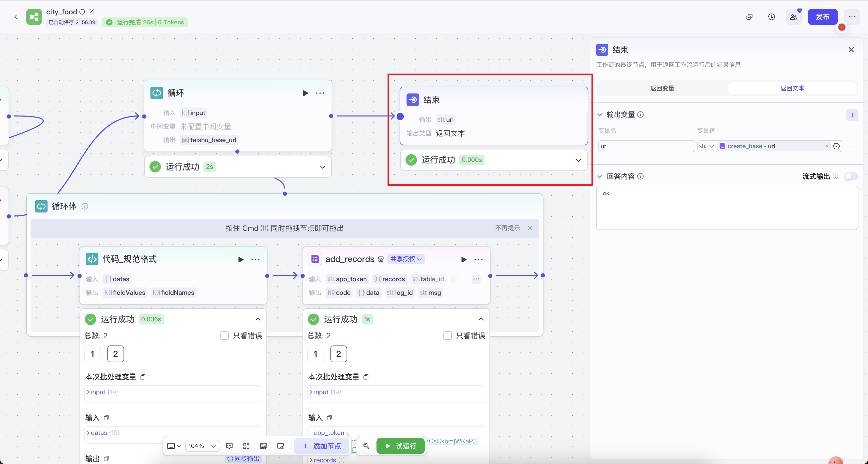This screenshot has width=868, height=464.
Task: Open the collaborators people icon
Action: pyautogui.click(x=794, y=17)
